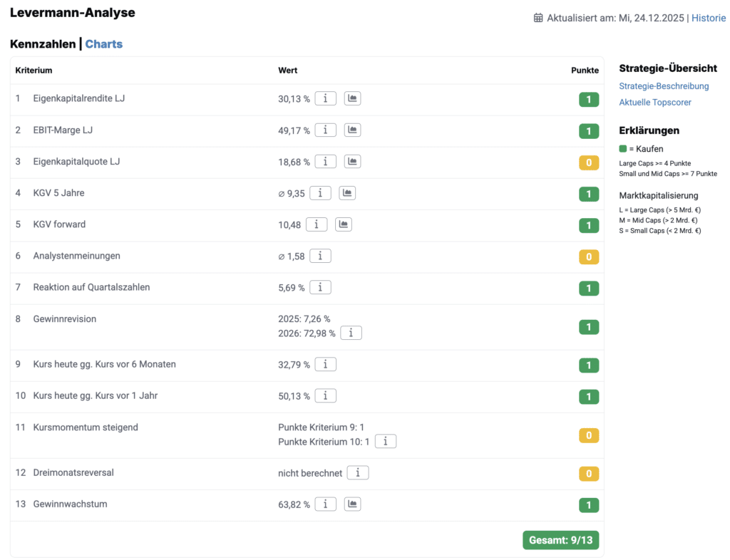Open chart icon for Eigenkapitalrendite LJ
The height and width of the screenshot is (560, 730).
point(352,98)
